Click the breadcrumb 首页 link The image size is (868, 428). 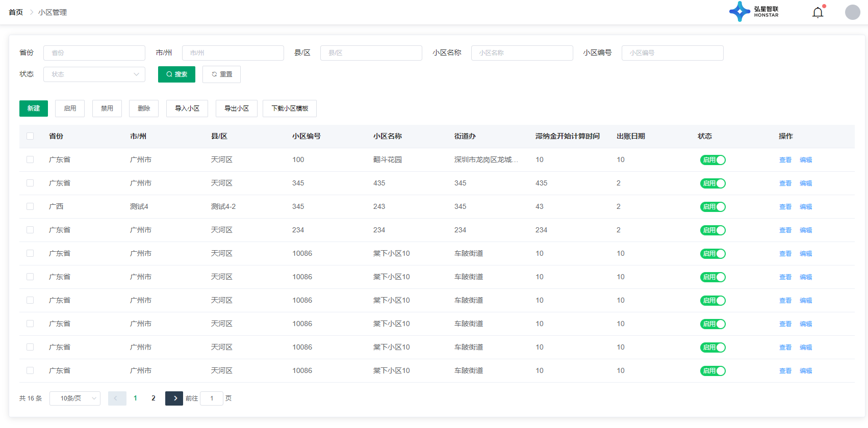16,12
